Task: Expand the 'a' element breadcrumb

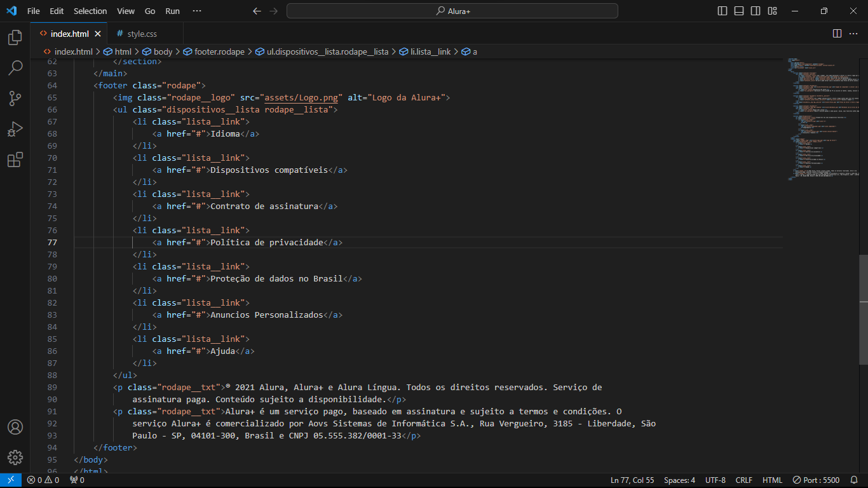Action: (470, 51)
